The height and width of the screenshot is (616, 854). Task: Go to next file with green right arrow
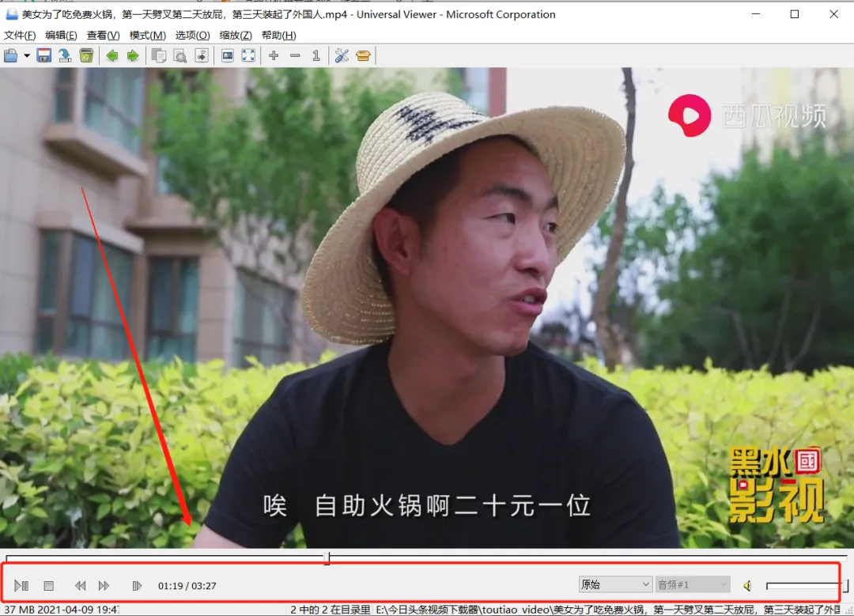point(133,55)
